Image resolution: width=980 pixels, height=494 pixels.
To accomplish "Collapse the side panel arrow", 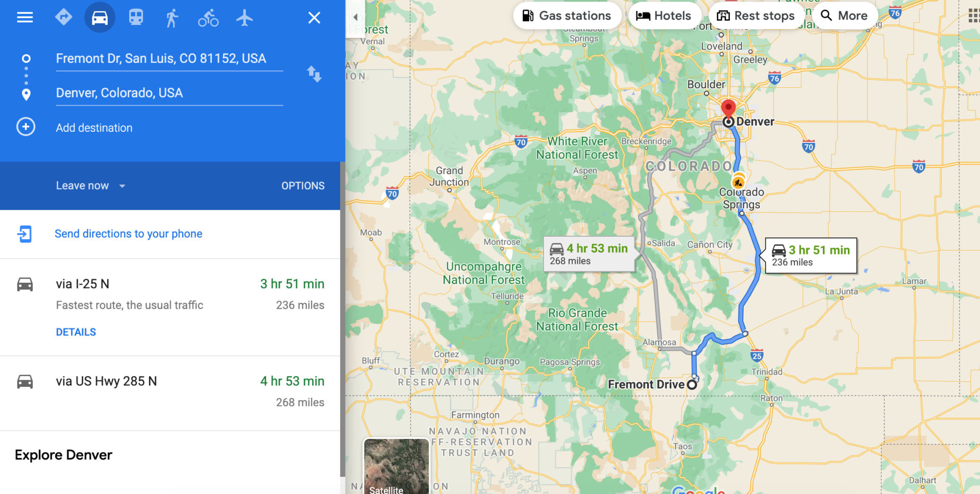I will pos(355,17).
